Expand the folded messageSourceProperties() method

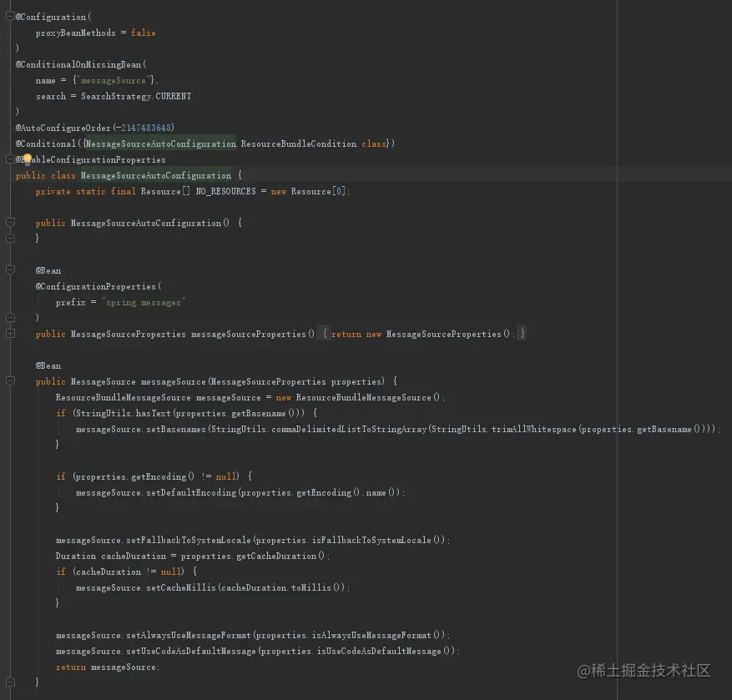(x=10, y=333)
